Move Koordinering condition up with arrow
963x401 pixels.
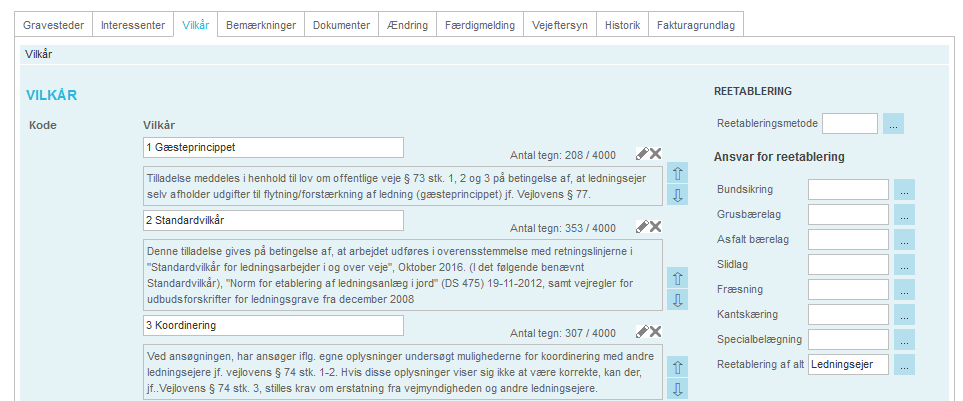[x=677, y=368]
